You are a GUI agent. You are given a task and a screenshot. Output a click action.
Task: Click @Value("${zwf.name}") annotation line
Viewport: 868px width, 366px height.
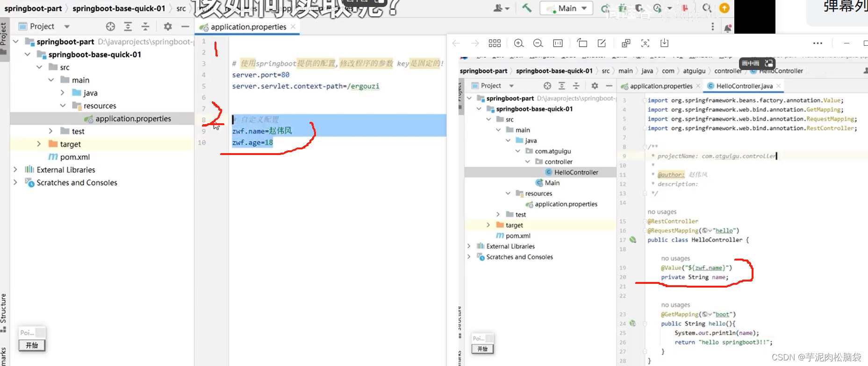[x=696, y=267]
